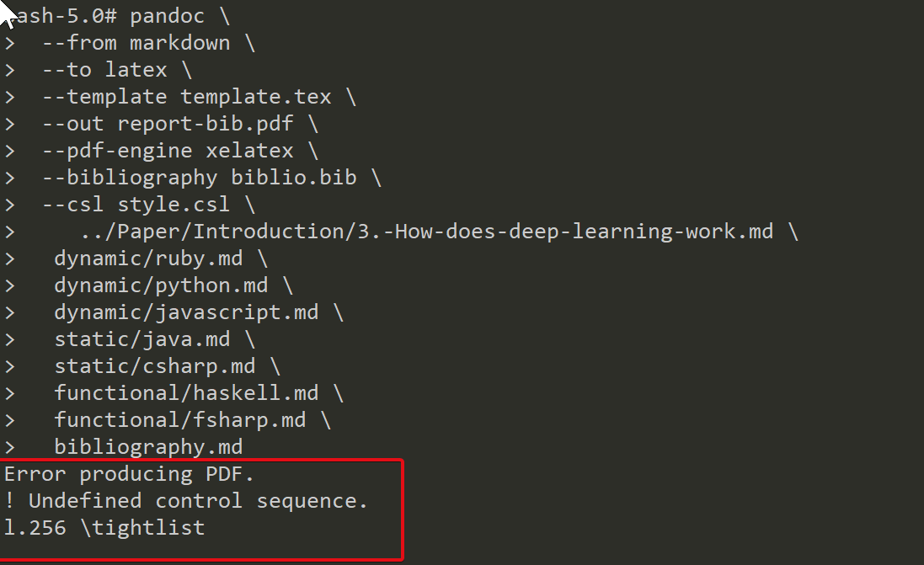This screenshot has width=924, height=565.
Task: Click the \tightlist error text
Action: tap(142, 528)
